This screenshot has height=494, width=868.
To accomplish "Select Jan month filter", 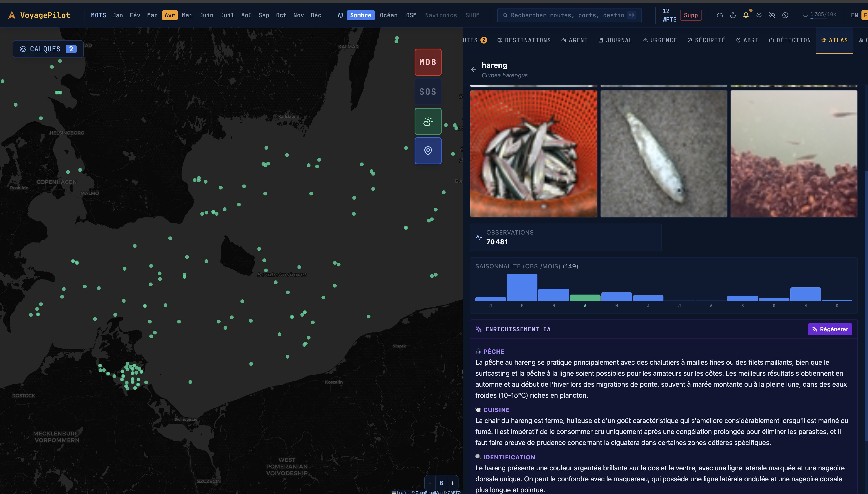I will tap(118, 15).
